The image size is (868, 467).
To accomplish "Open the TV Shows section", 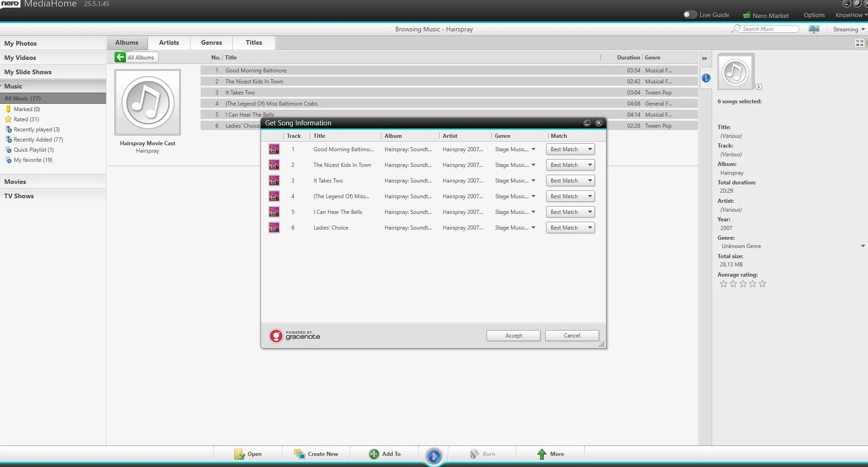I will click(x=53, y=196).
